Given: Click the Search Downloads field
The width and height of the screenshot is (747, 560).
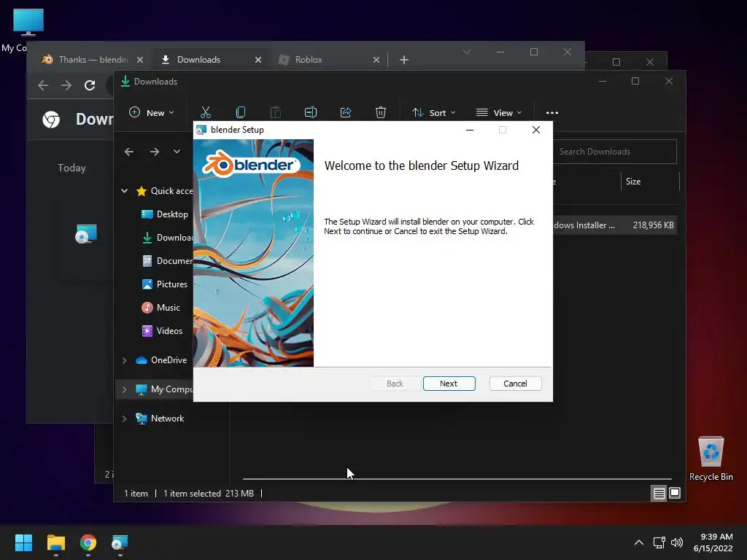Looking at the screenshot, I should [614, 152].
